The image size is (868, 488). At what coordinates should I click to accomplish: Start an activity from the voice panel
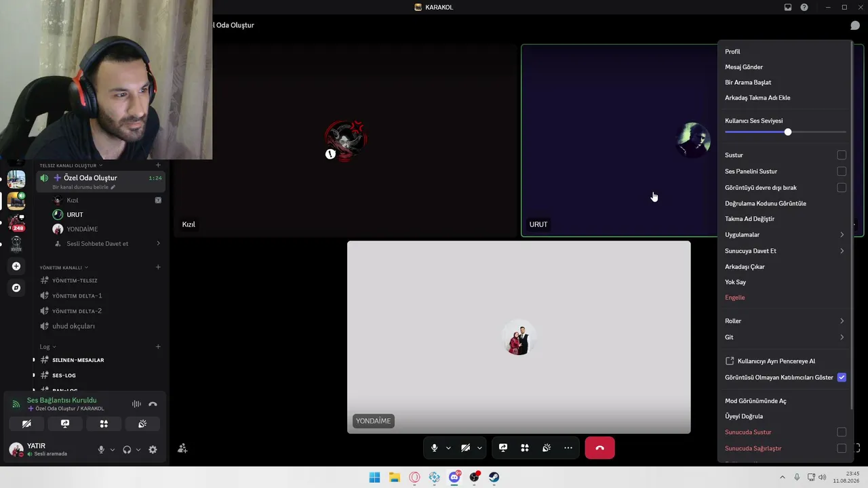[104, 424]
